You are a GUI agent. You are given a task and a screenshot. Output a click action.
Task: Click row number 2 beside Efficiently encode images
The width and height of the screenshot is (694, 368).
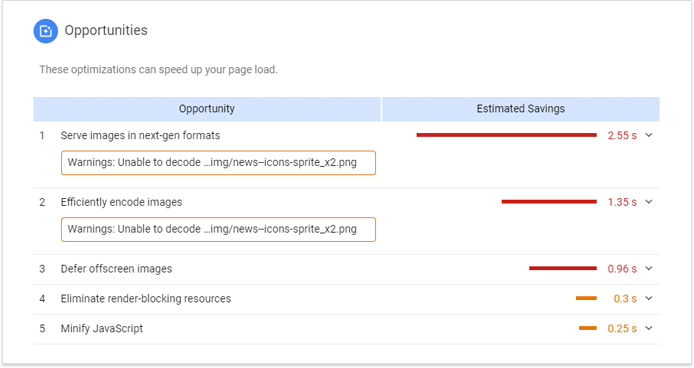[42, 202]
